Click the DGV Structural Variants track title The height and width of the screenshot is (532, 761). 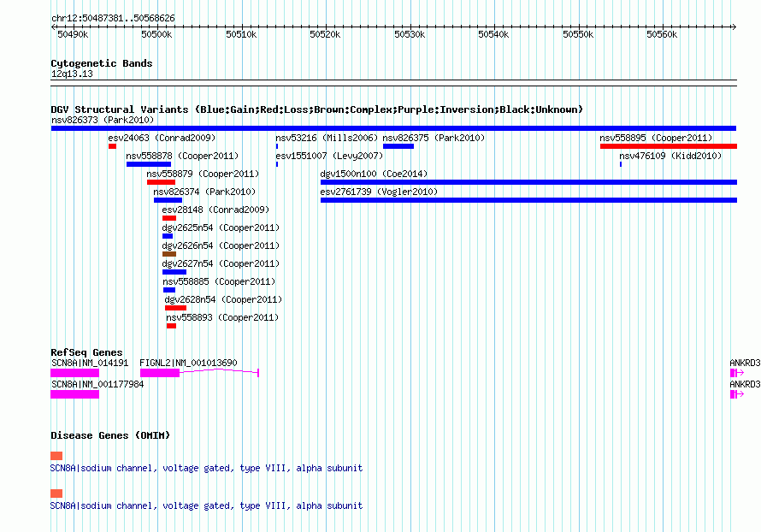(x=316, y=109)
